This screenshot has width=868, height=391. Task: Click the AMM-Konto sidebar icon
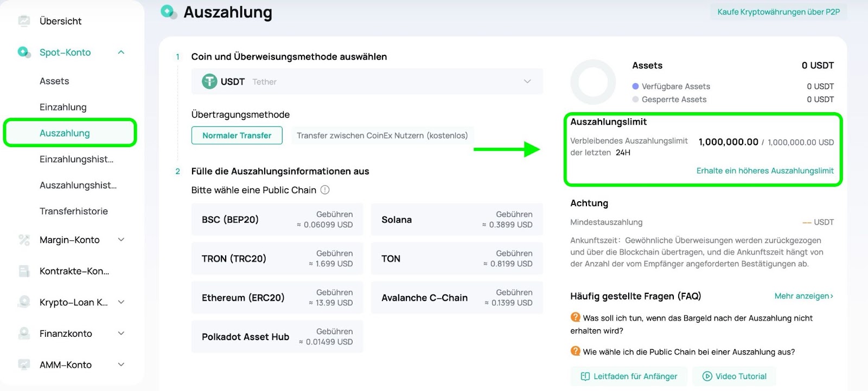click(x=24, y=365)
